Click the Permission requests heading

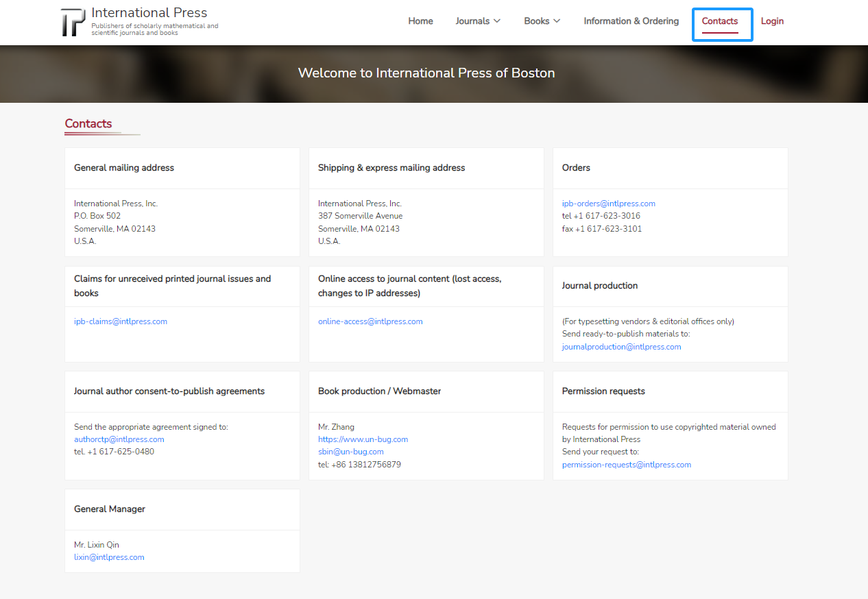point(603,391)
